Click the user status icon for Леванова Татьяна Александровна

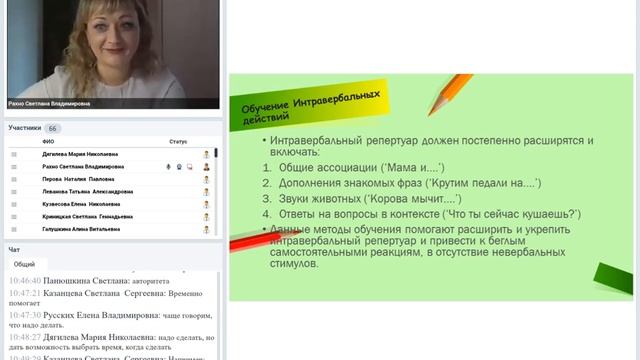click(207, 192)
